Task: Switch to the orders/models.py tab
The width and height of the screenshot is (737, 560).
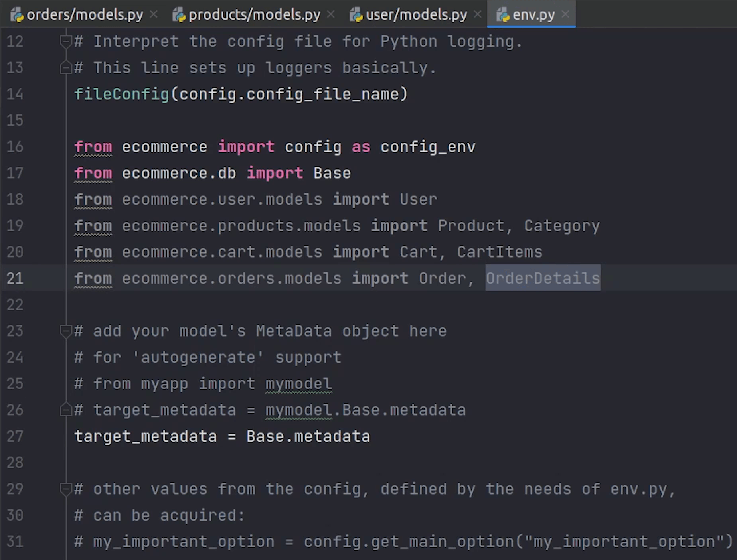Action: 85,15
